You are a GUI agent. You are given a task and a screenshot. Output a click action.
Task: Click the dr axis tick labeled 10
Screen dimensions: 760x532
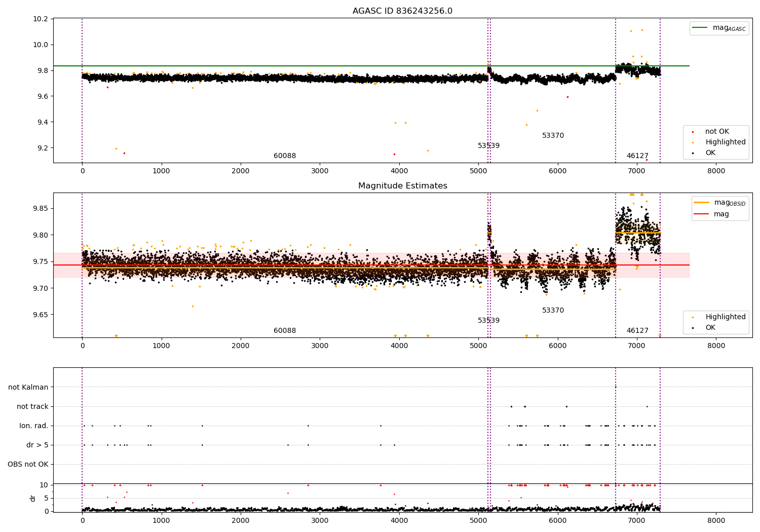pyautogui.click(x=45, y=485)
